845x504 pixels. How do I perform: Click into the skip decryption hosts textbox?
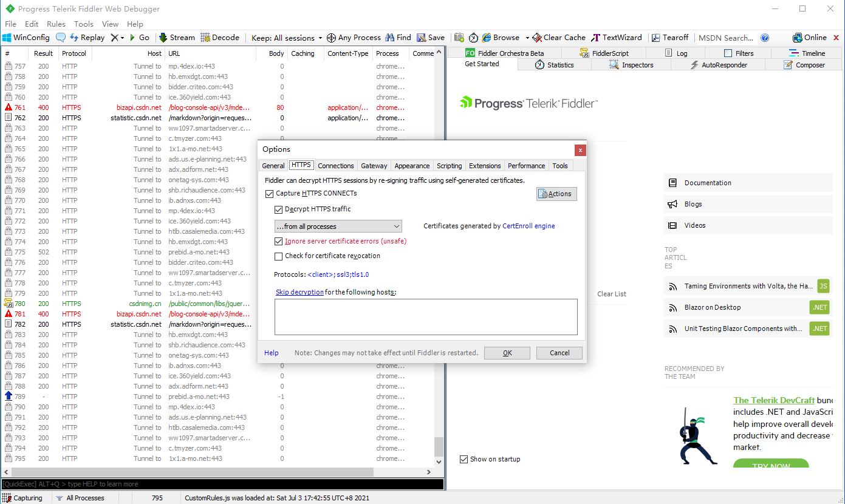coord(426,316)
